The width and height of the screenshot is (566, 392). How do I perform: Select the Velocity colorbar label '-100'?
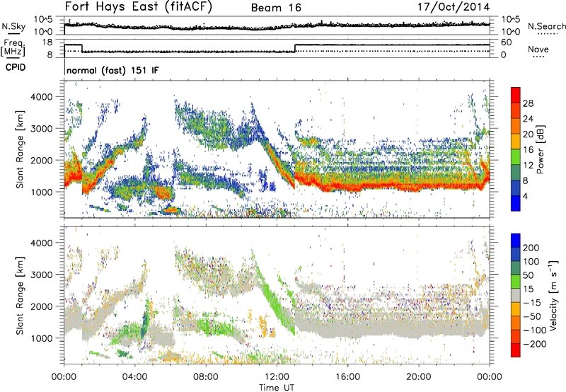pos(535,330)
